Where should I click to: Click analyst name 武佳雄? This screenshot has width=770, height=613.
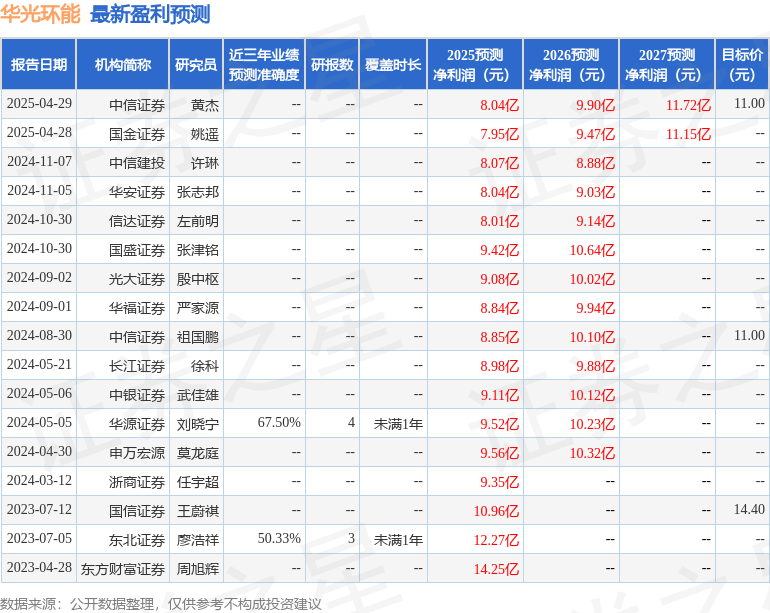click(198, 395)
